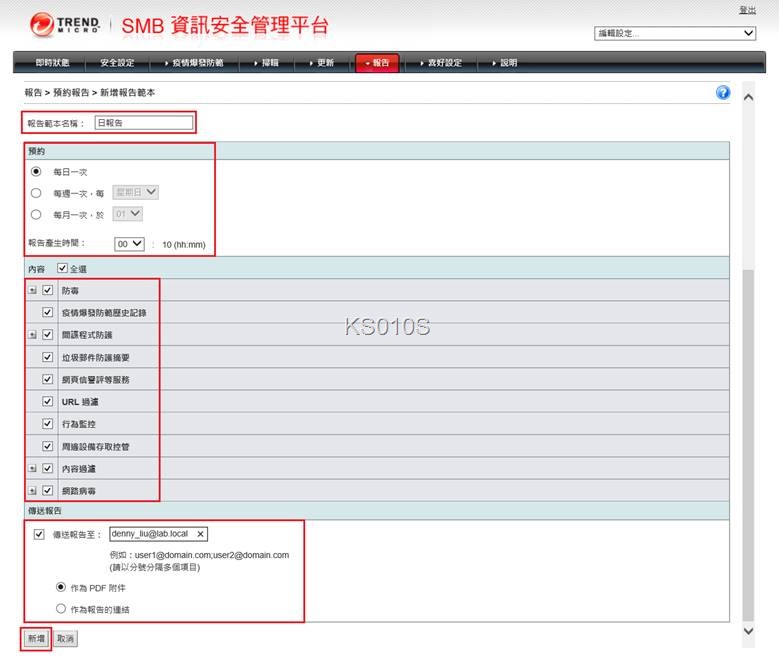This screenshot has height=657, width=779.
Task: Expand the 防毒 tree row
Action: tap(33, 290)
